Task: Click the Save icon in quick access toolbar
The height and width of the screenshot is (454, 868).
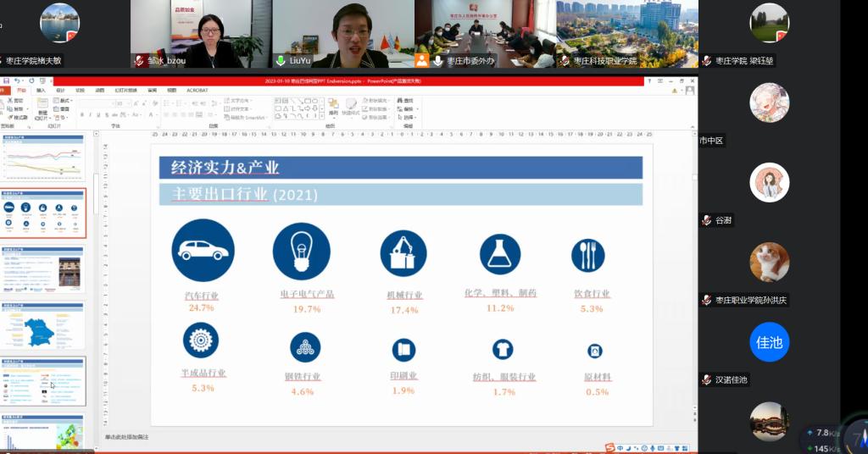Action: (x=6, y=80)
